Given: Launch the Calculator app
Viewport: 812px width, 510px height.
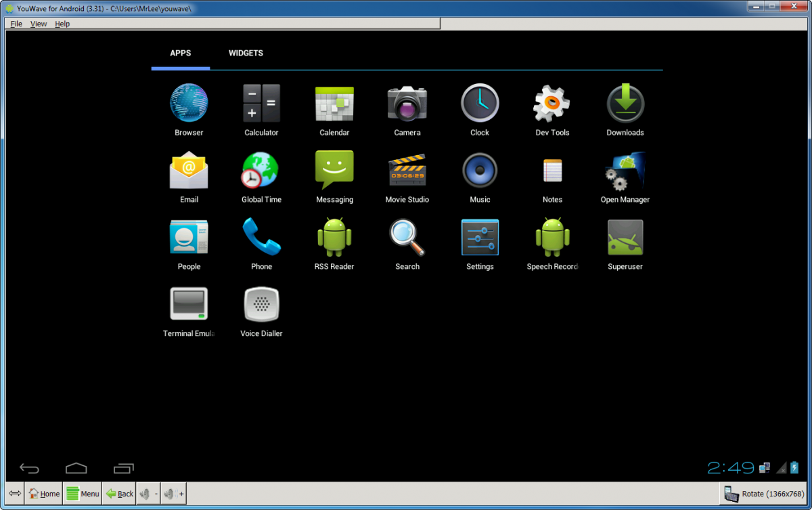Looking at the screenshot, I should 261,104.
